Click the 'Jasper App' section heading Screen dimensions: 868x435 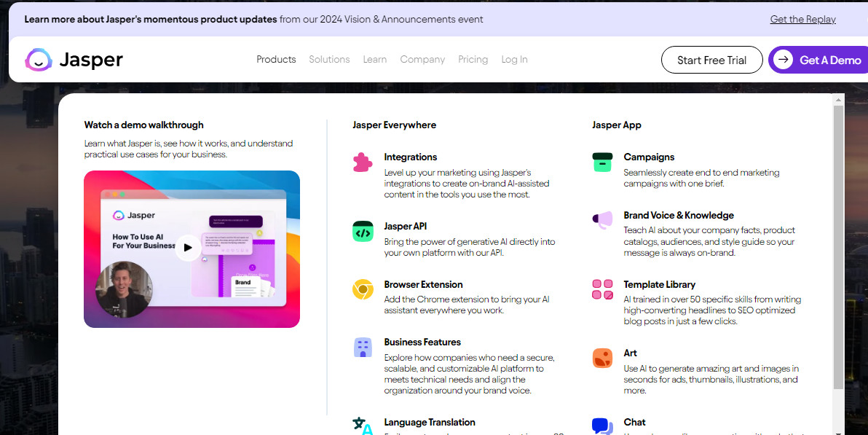point(617,125)
